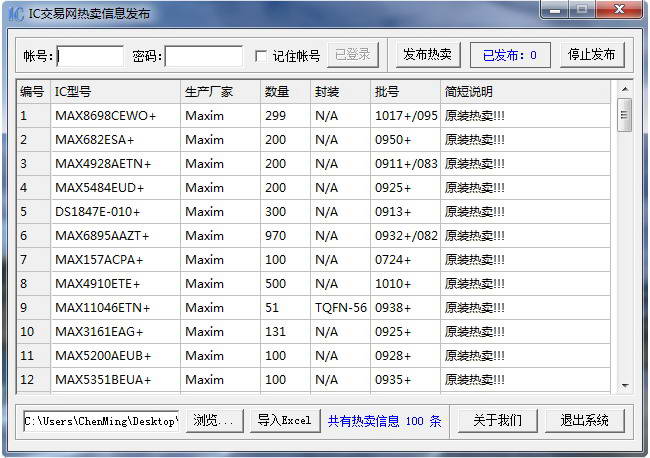Open the 关于我们 about dialog
The width and height of the screenshot is (650, 458).
click(x=497, y=421)
